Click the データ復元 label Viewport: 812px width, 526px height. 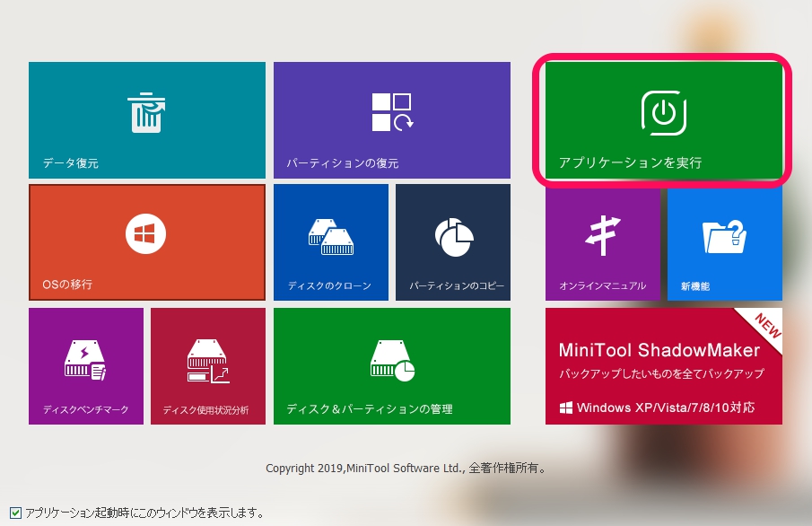point(70,163)
